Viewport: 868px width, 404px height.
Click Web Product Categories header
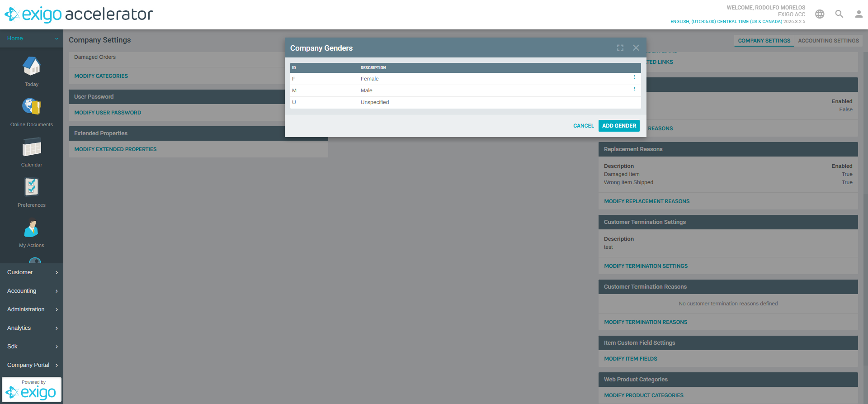tap(728, 380)
